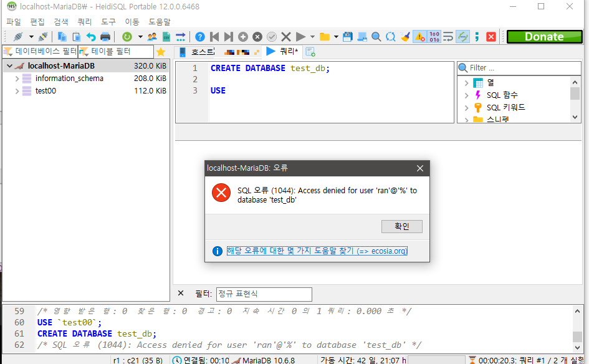Click the new query tab icon
Viewport: 589px width, 364px height.
(310, 52)
